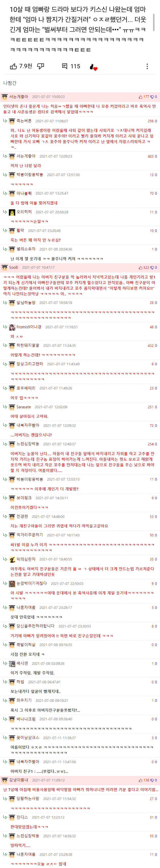The width and height of the screenshot is (160, 868).
Task: Click the 483 vote count on 서는게좋아's reply
Action: 150,156
